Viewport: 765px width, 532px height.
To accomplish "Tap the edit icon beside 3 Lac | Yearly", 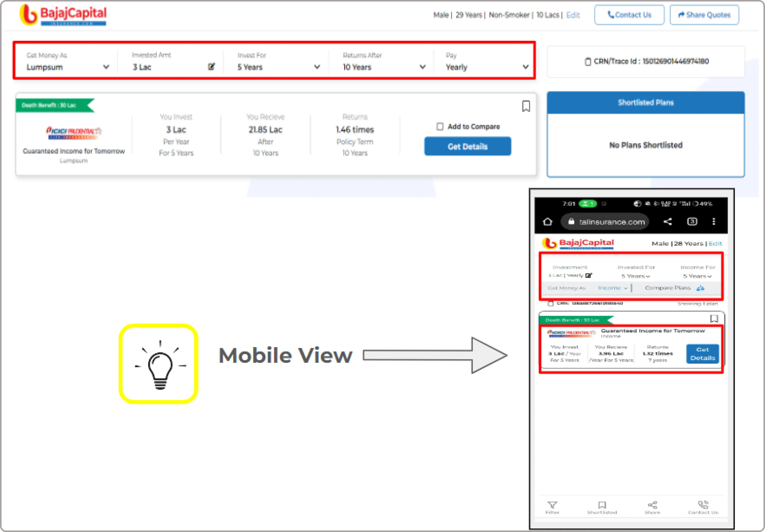I will 589,275.
